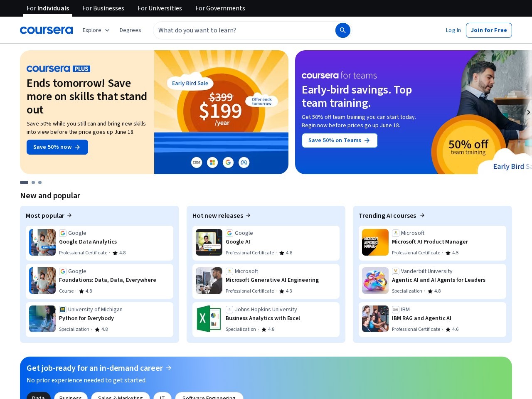Click the Google AI course thumbnail
This screenshot has height=399, width=532.
click(x=209, y=242)
